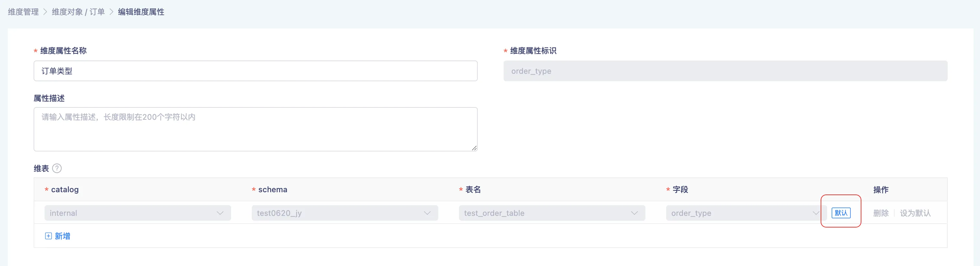Click the 维度属性标识 label

click(533, 51)
